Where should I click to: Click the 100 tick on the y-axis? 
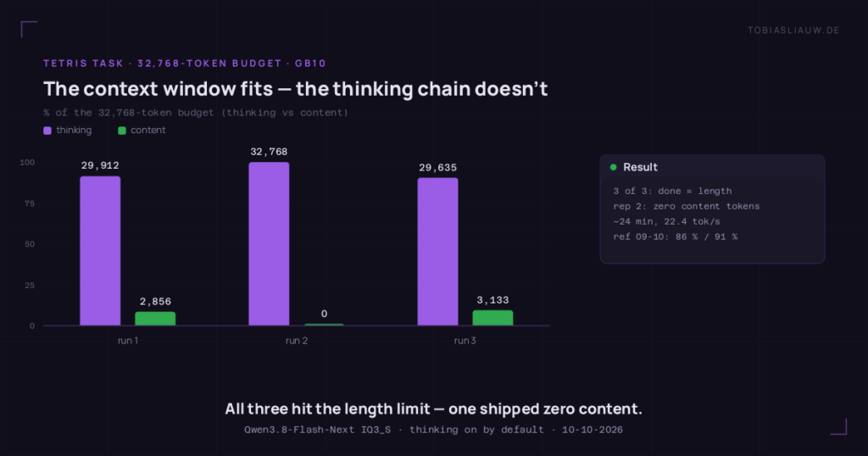click(27, 162)
